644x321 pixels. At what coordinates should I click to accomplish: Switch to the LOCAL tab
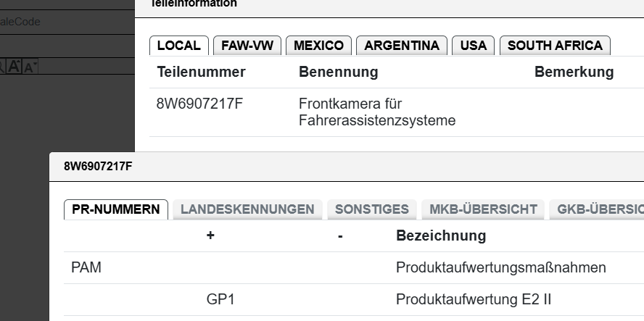point(178,46)
